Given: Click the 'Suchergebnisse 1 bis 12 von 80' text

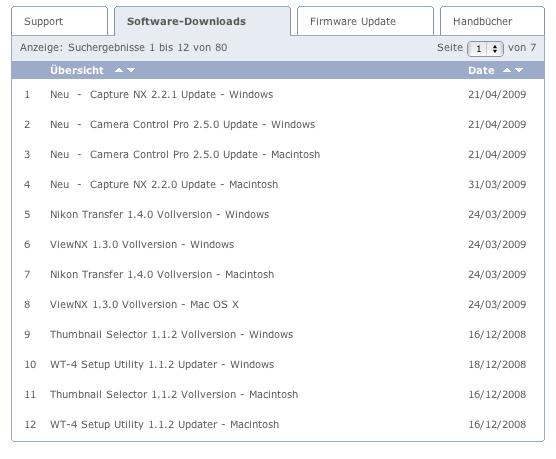Looking at the screenshot, I should pyautogui.click(x=148, y=48).
